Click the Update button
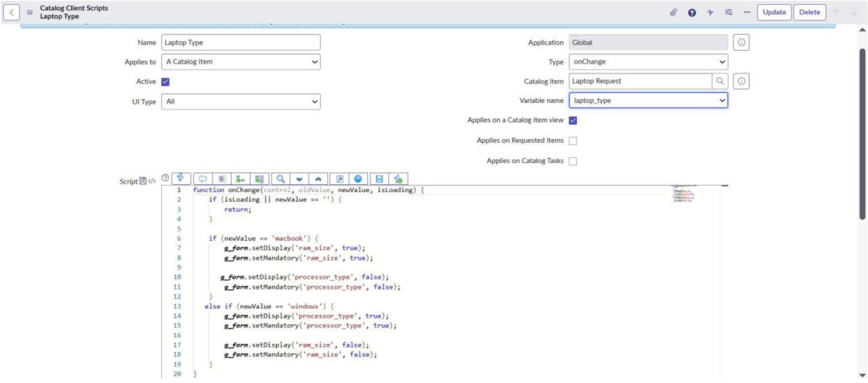This screenshot has height=383, width=868. click(x=774, y=13)
